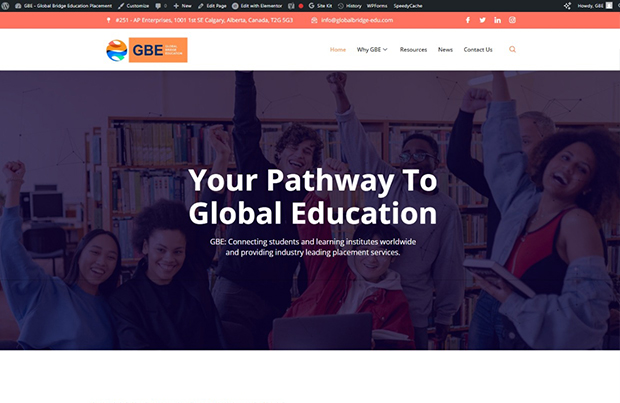Click the orange search icon in navigation
This screenshot has height=403, width=620.
click(x=512, y=49)
